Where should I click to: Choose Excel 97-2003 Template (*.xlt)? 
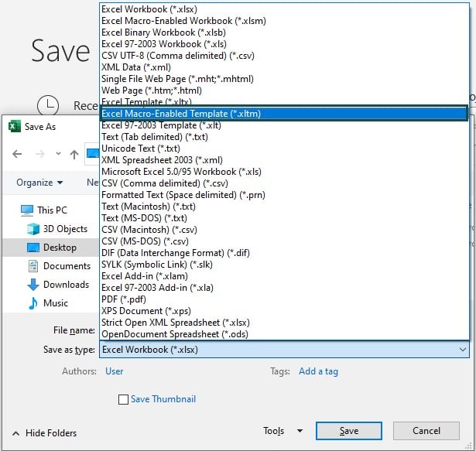pos(284,125)
